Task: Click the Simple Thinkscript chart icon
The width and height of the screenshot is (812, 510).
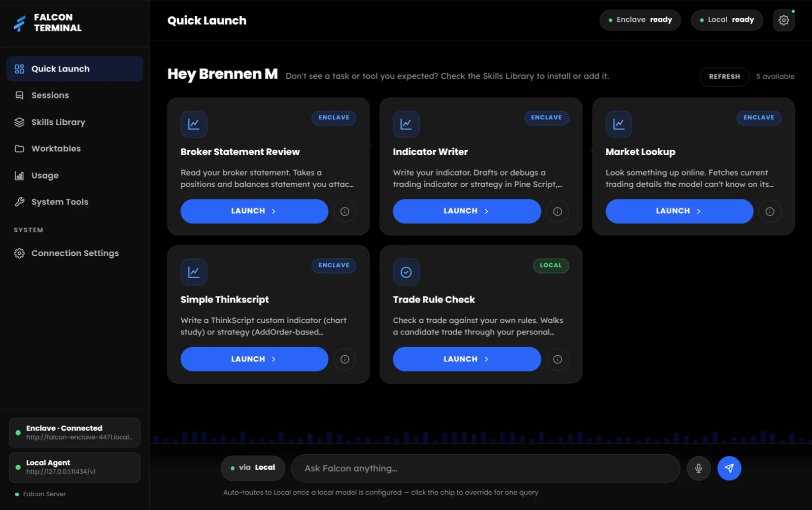Action: (194, 272)
